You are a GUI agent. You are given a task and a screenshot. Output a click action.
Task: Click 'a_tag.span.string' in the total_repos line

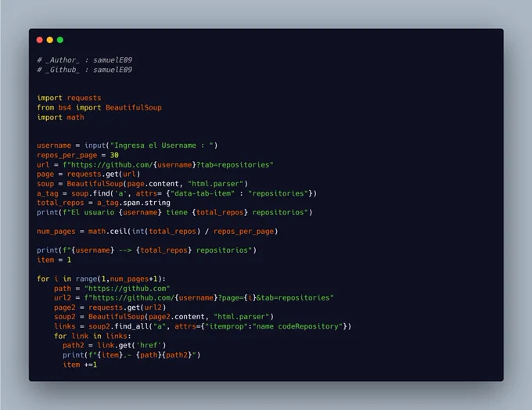pyautogui.click(x=134, y=203)
